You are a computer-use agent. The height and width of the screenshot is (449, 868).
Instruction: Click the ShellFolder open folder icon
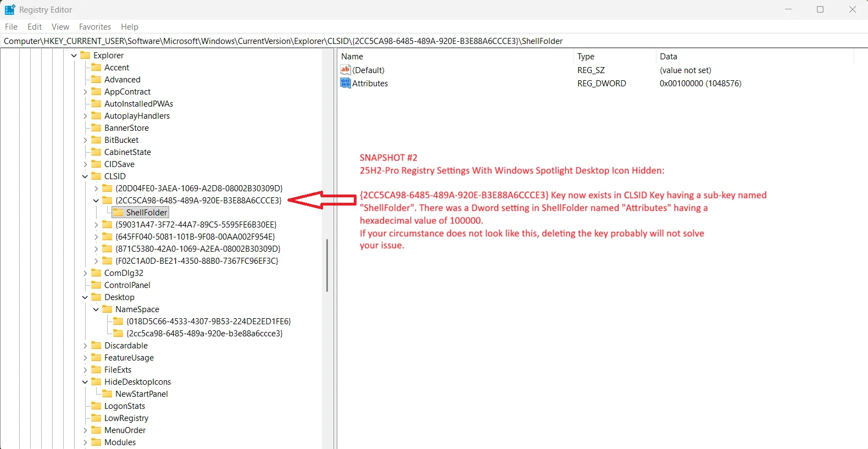[118, 212]
